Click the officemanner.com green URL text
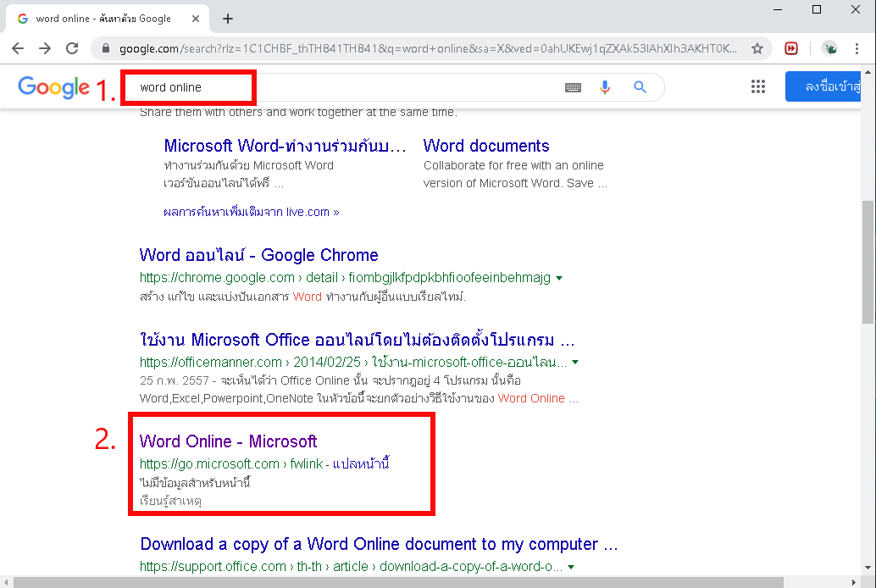Screen dimensions: 876x588 tap(353, 363)
